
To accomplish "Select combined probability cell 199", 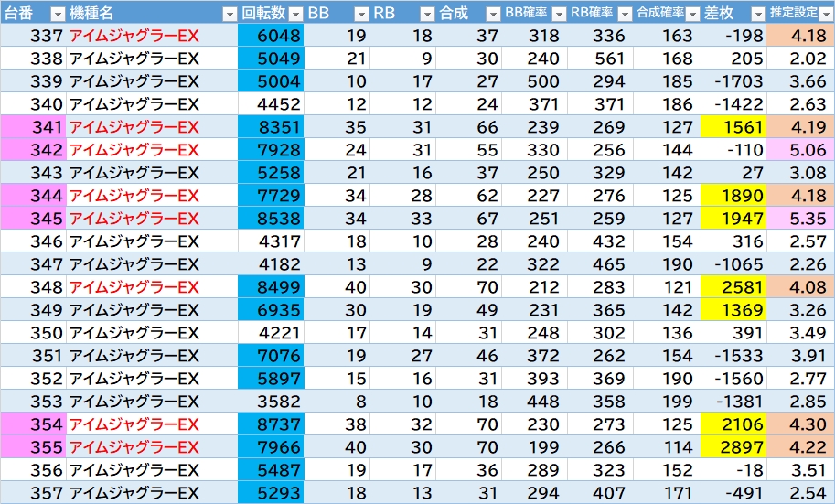I will point(668,402).
